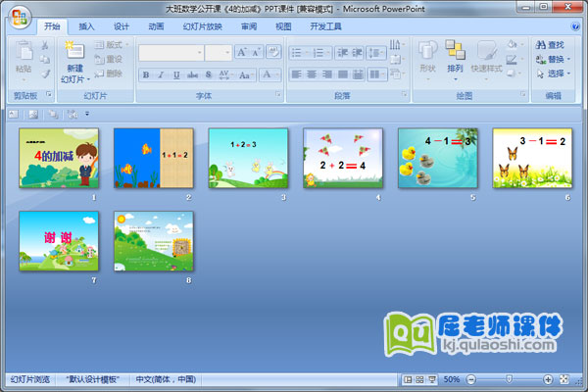588x392 pixels.
Task: Click zoom out minus button
Action: pyautogui.click(x=471, y=379)
